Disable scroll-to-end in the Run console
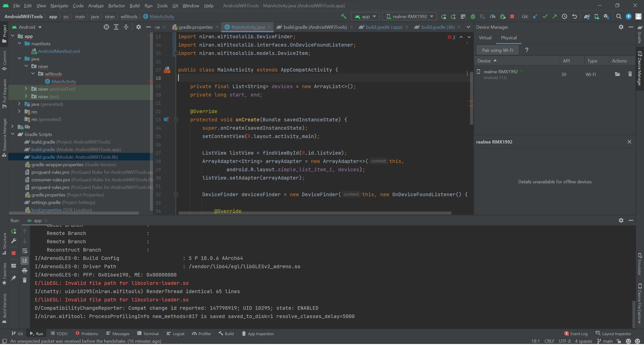The width and height of the screenshot is (644, 345). [x=25, y=261]
